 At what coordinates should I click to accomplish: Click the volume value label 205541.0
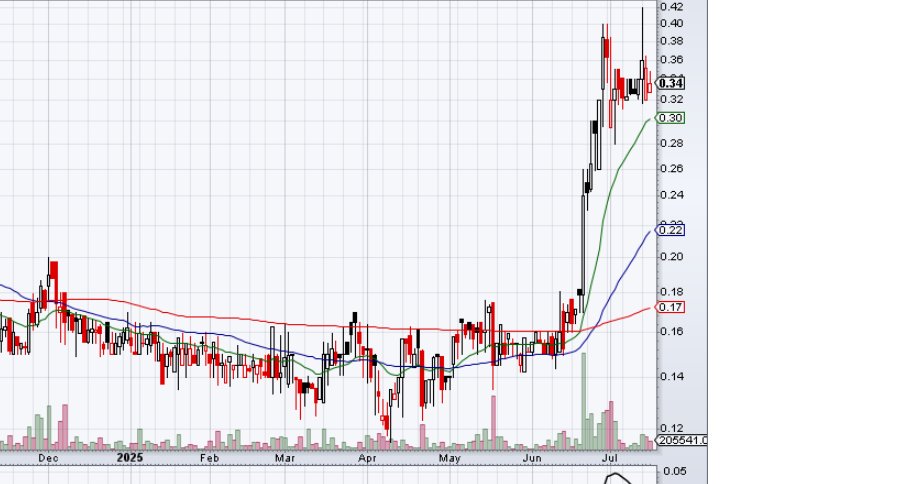coord(682,440)
